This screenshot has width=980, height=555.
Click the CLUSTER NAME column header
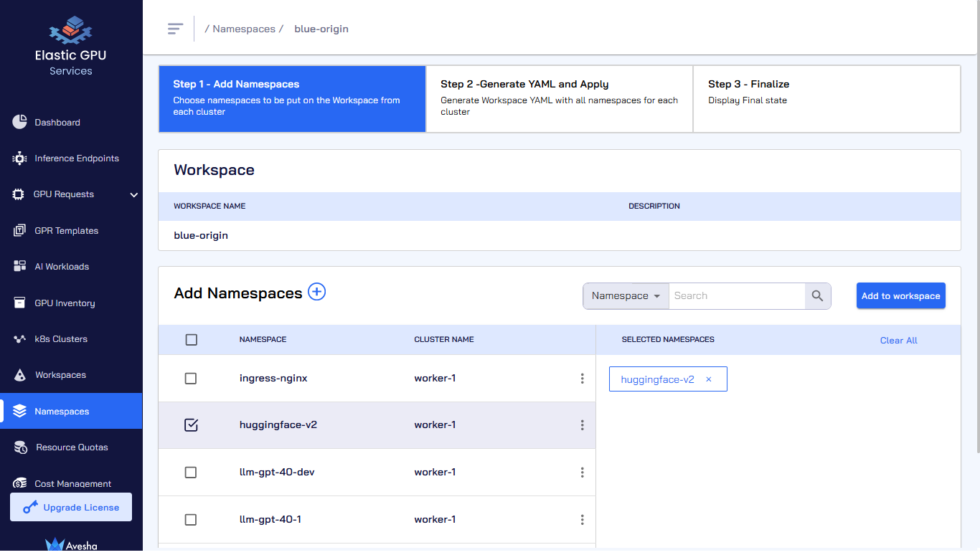[x=444, y=340]
